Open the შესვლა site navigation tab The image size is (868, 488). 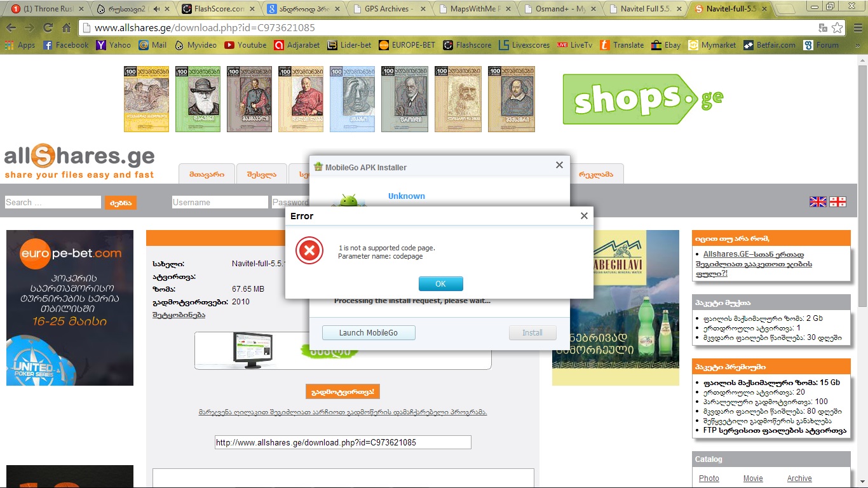click(262, 174)
